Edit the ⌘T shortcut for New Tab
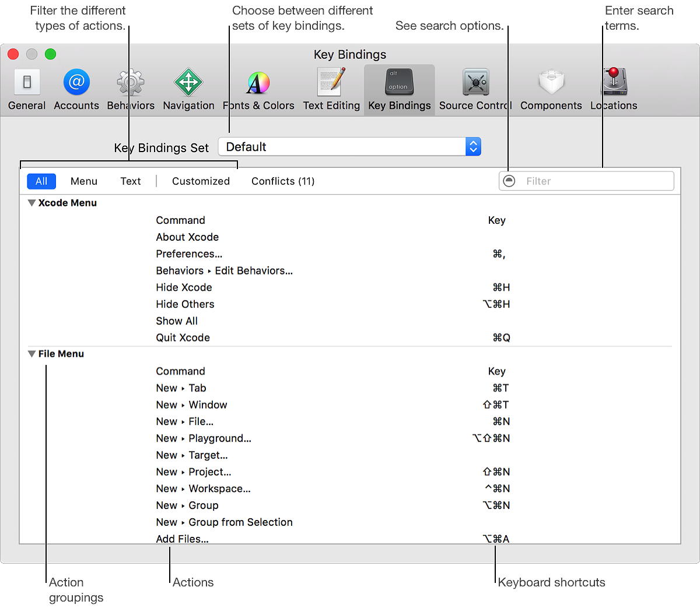This screenshot has width=700, height=608. point(501,388)
